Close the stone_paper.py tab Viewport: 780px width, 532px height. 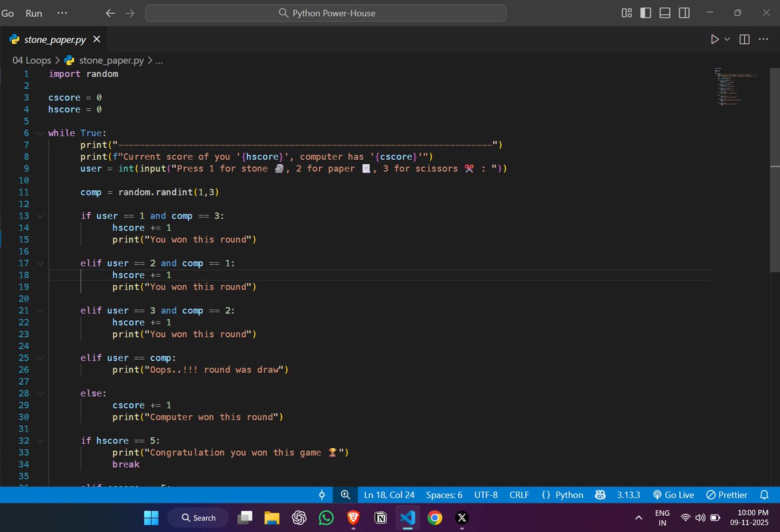point(97,40)
